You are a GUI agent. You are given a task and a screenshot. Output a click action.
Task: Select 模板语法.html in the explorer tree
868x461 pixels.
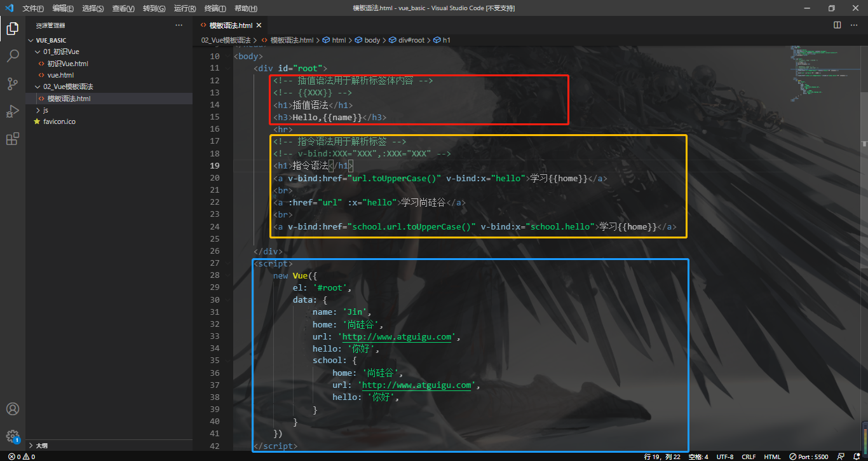tap(69, 99)
